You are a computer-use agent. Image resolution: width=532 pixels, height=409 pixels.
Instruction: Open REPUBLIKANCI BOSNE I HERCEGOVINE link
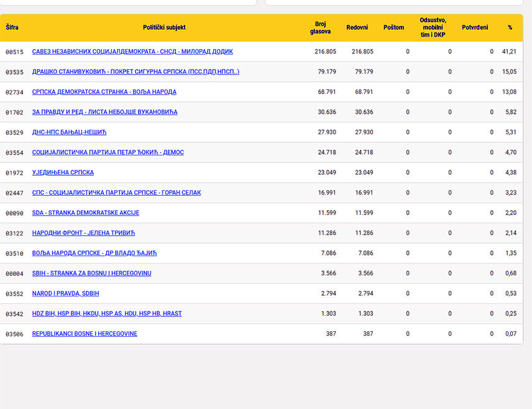coord(85,334)
